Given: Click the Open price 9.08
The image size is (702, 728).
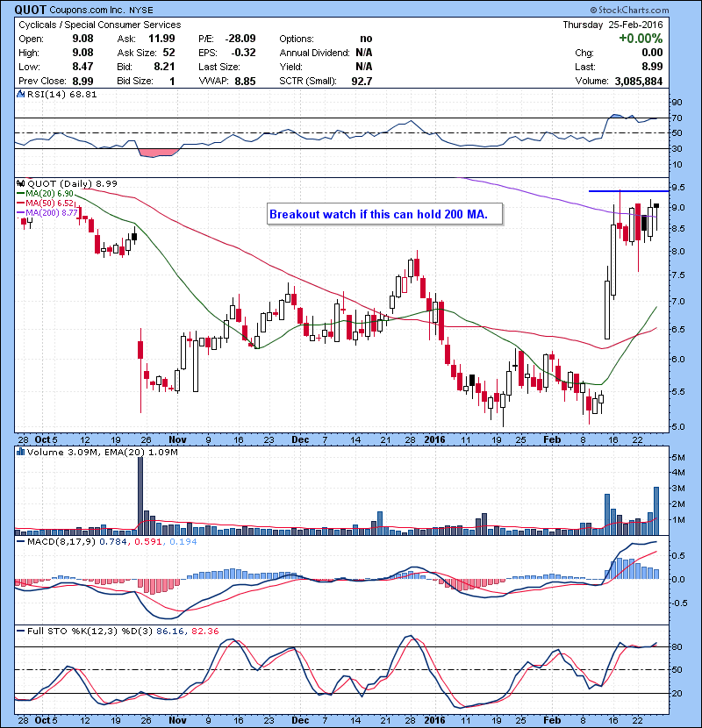Looking at the screenshot, I should pos(82,39).
